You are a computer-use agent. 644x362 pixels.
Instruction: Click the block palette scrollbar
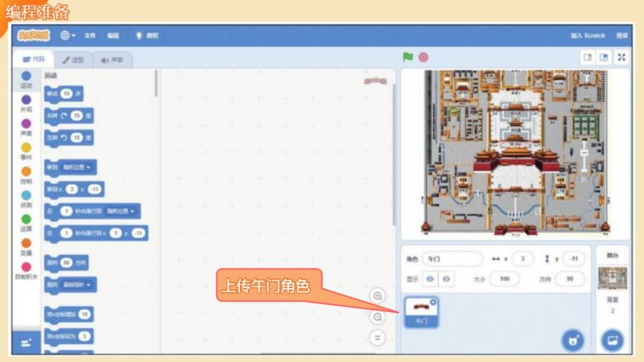[x=156, y=84]
